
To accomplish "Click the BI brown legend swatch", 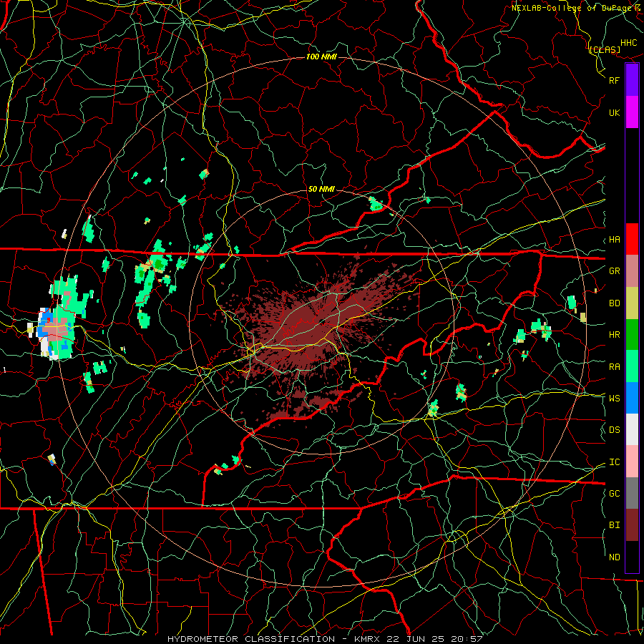I will pyautogui.click(x=632, y=525).
